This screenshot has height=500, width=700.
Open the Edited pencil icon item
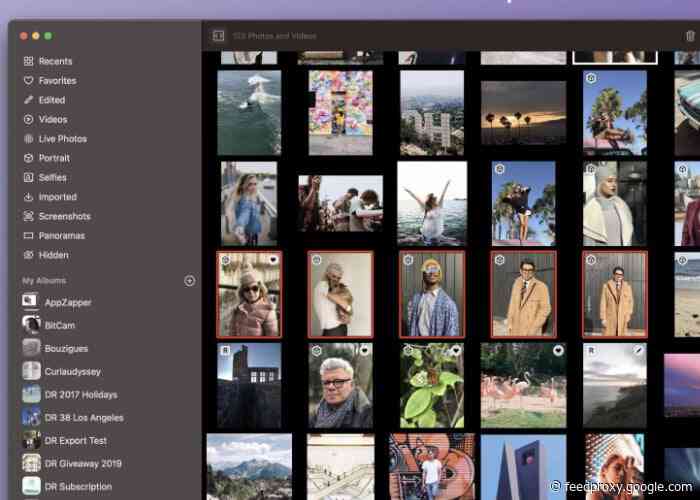click(29, 100)
